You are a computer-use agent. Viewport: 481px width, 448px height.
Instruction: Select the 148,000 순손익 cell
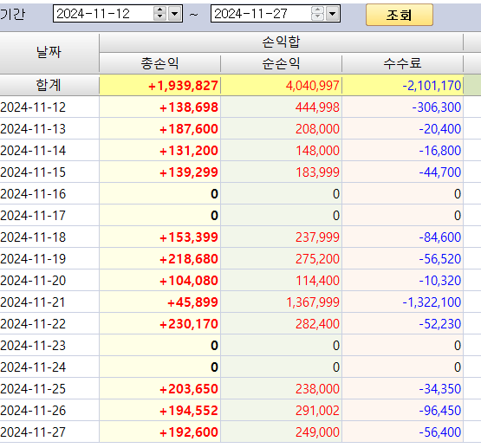281,151
